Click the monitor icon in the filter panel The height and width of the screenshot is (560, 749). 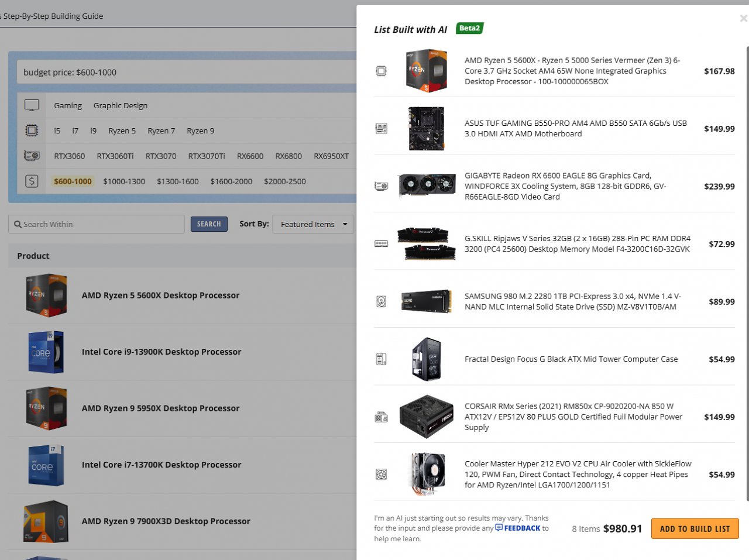(32, 105)
